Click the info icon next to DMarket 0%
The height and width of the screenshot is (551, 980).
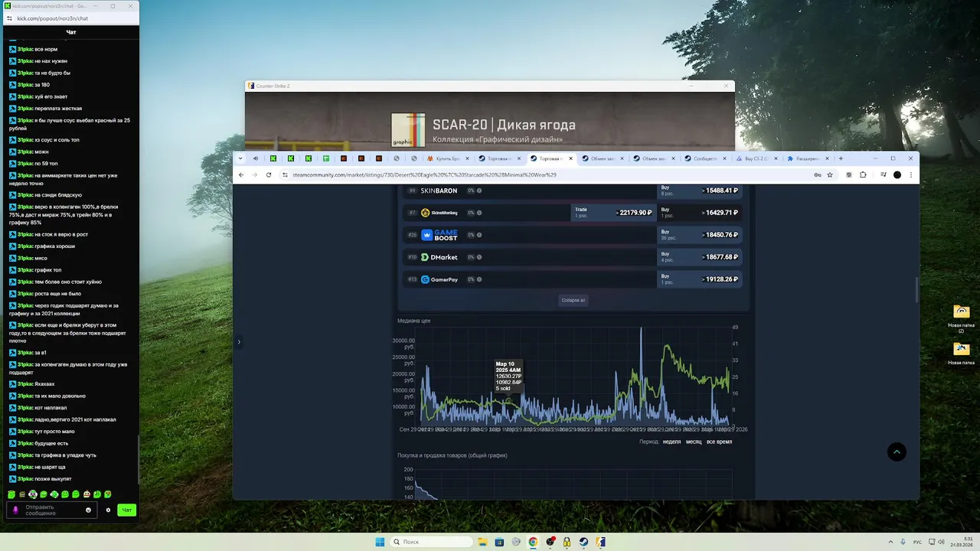(x=479, y=257)
